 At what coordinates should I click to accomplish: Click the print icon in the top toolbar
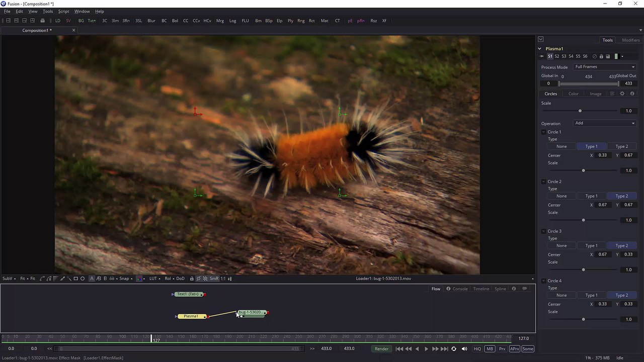[x=42, y=21]
